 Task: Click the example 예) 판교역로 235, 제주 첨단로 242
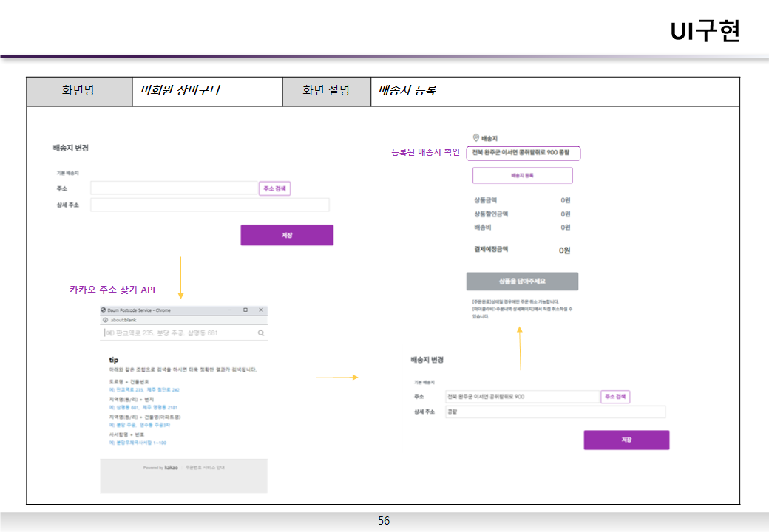coord(144,390)
